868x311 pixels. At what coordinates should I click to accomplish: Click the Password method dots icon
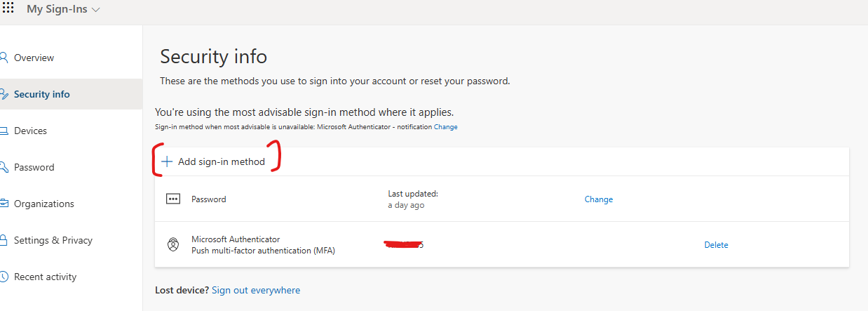click(173, 199)
